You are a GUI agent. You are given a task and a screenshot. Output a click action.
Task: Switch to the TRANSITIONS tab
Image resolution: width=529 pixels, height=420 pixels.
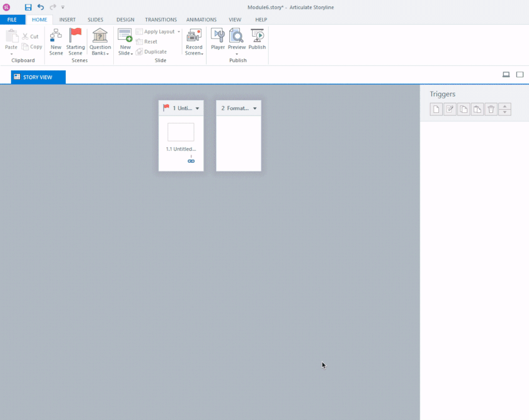(x=161, y=20)
